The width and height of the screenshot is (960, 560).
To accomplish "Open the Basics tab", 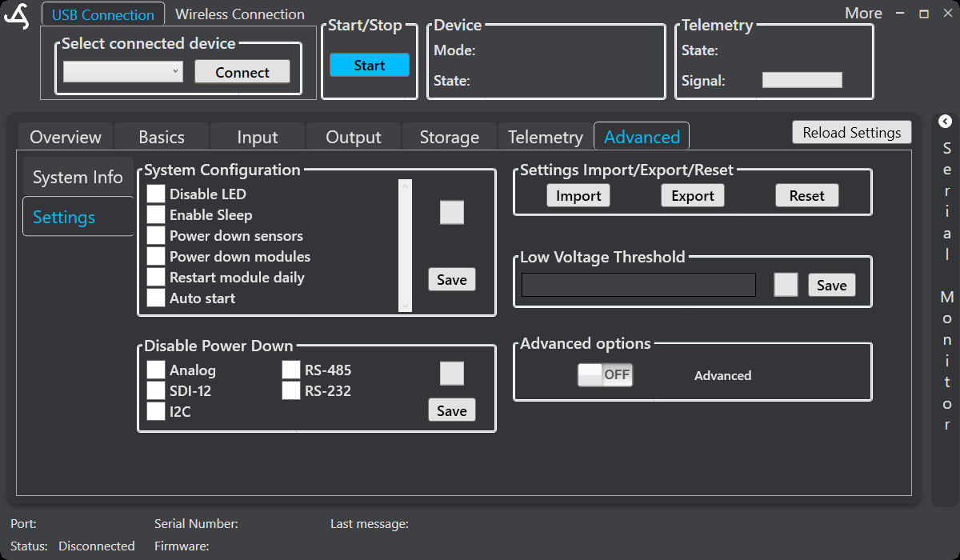I will pos(162,137).
